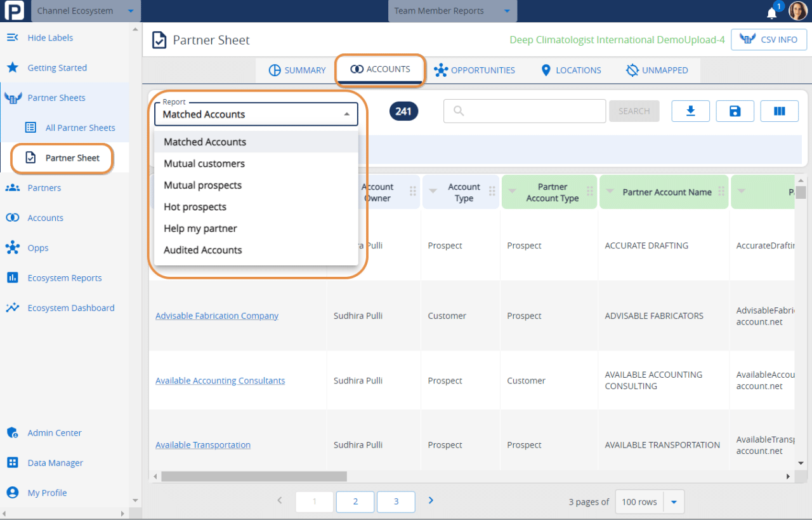Open the Ecosystem Dashboard

click(67, 307)
